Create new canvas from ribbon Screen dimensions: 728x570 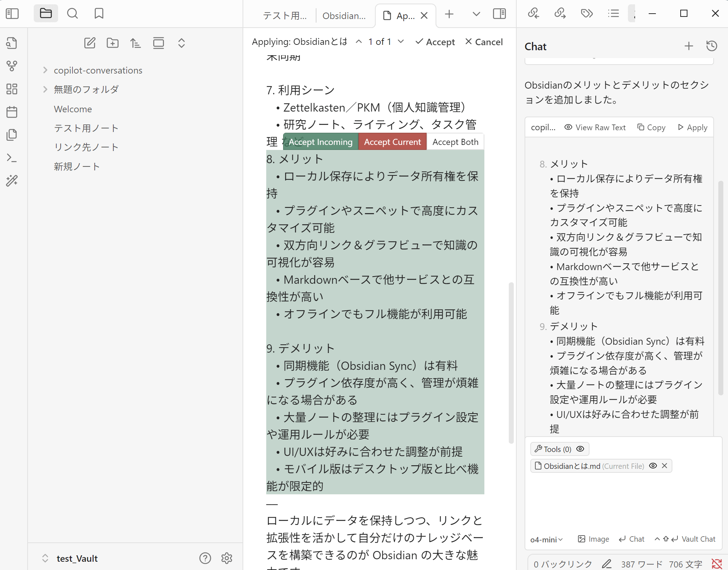12,89
